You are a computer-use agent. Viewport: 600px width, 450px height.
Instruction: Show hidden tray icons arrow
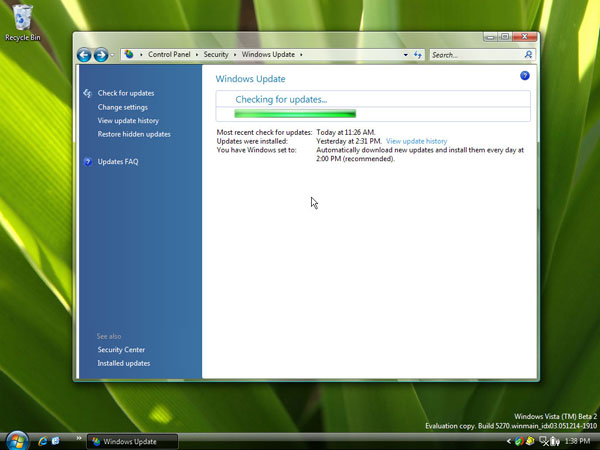(509, 441)
